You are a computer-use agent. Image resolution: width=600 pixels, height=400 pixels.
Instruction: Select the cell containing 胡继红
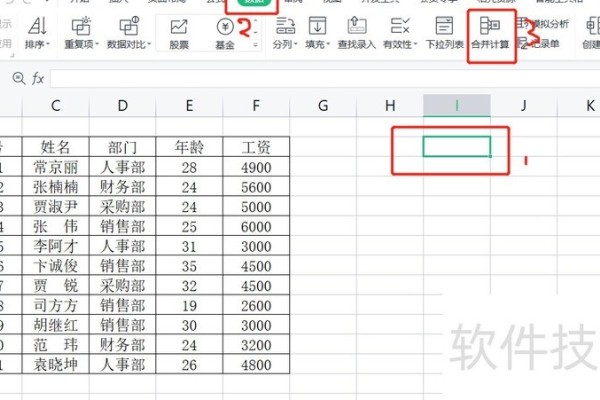click(55, 325)
